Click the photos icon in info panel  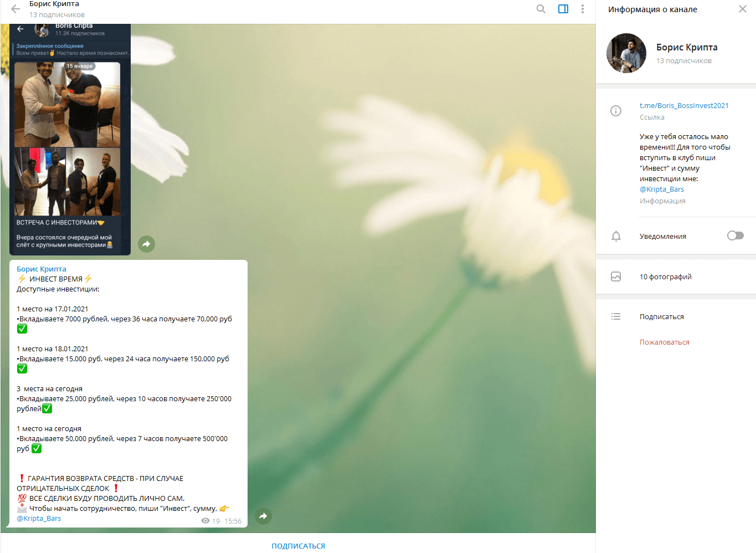tap(616, 276)
